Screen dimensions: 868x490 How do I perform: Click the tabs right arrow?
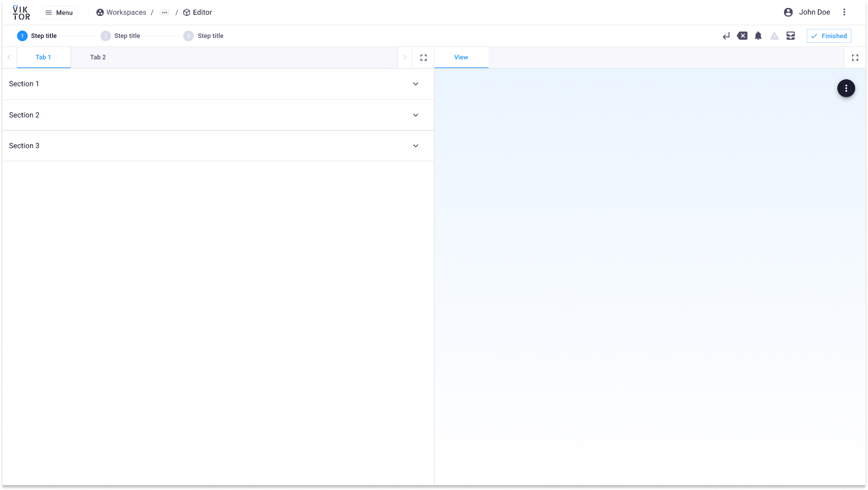[x=405, y=57]
